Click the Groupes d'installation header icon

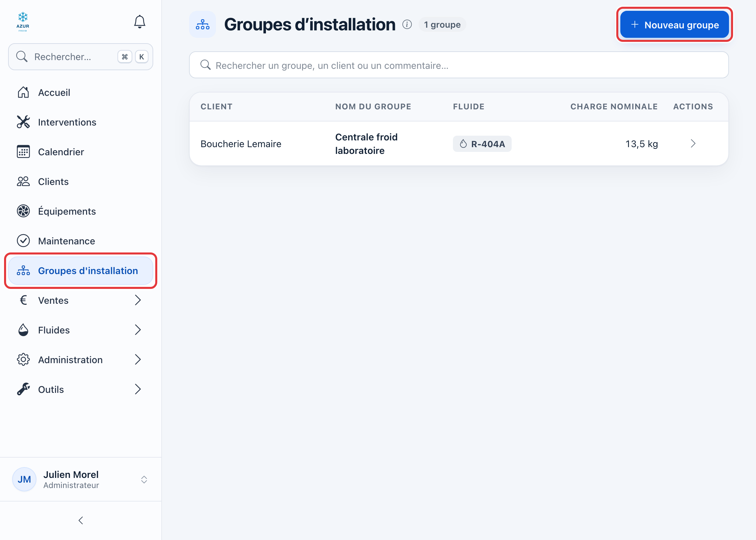tap(202, 25)
